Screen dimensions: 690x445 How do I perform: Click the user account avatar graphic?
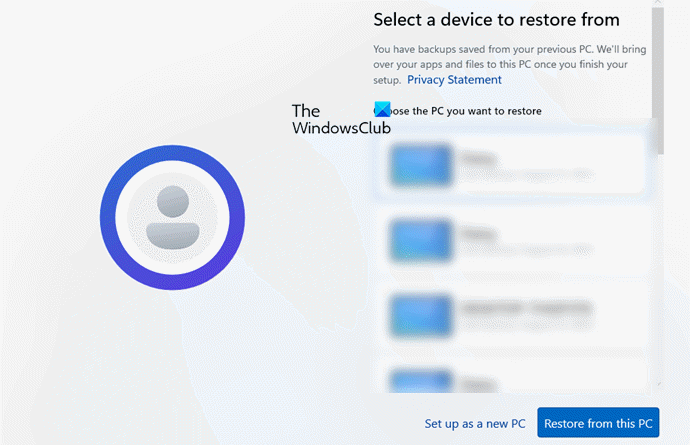(172, 217)
